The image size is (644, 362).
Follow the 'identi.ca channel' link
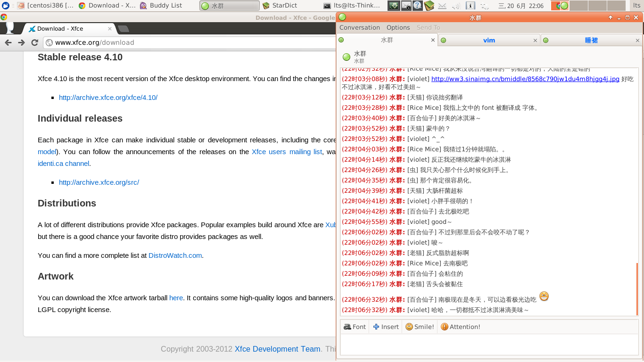63,164
